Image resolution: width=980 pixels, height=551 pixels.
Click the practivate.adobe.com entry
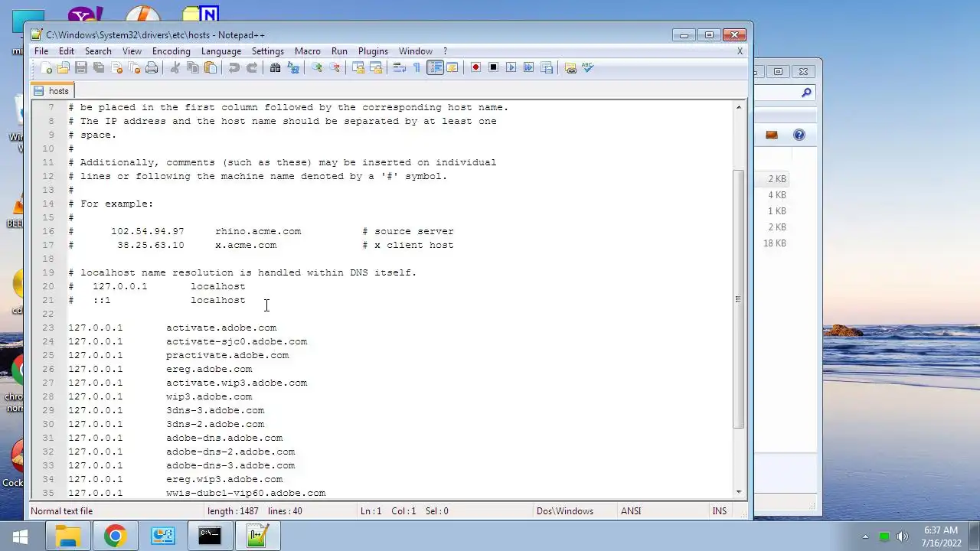click(x=227, y=355)
